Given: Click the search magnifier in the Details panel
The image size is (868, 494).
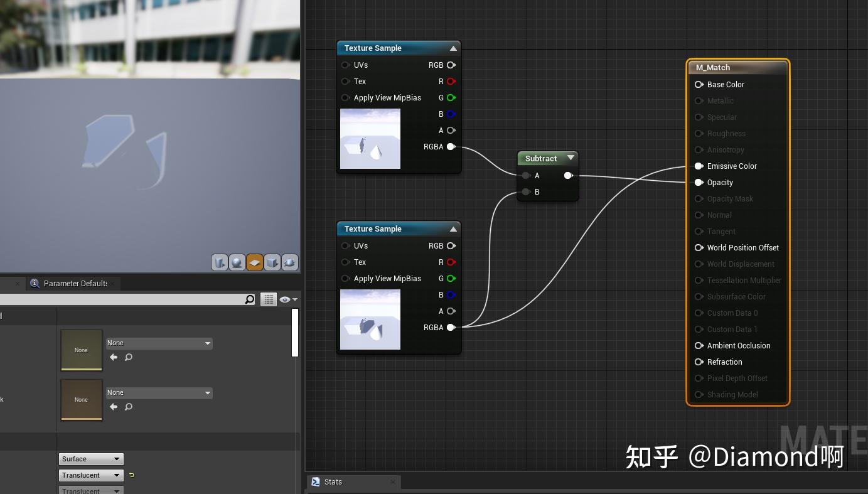Looking at the screenshot, I should click(250, 299).
